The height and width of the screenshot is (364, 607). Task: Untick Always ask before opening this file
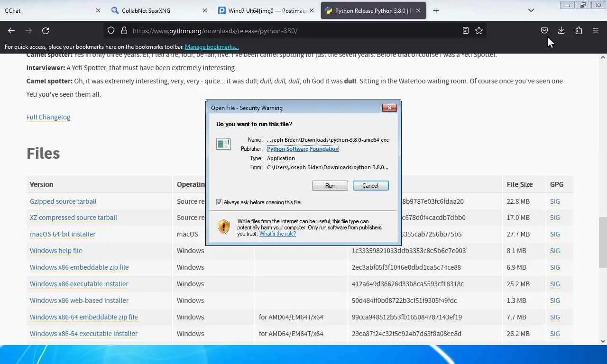[219, 202]
